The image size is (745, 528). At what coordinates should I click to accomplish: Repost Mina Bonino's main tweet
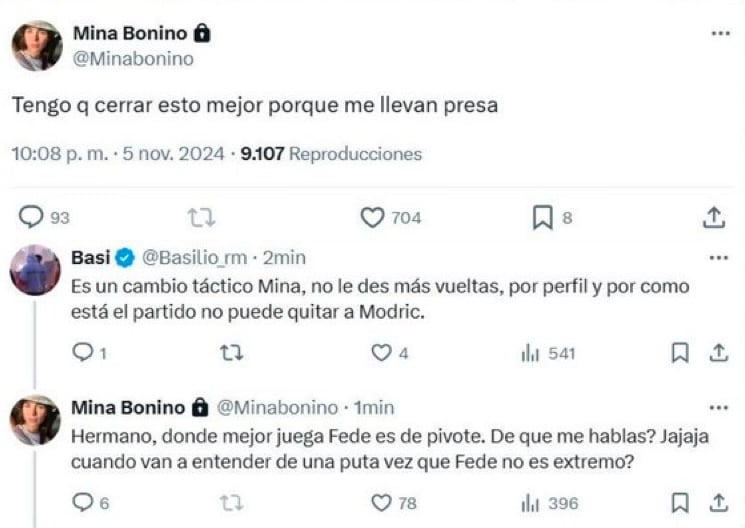(202, 217)
